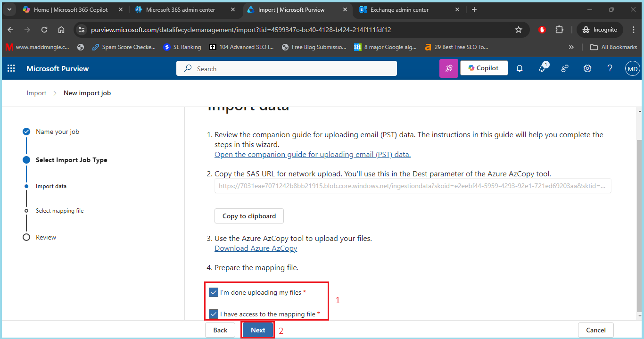Open the 8 major Google alg bookmark
The image size is (644, 339).
point(386,47)
